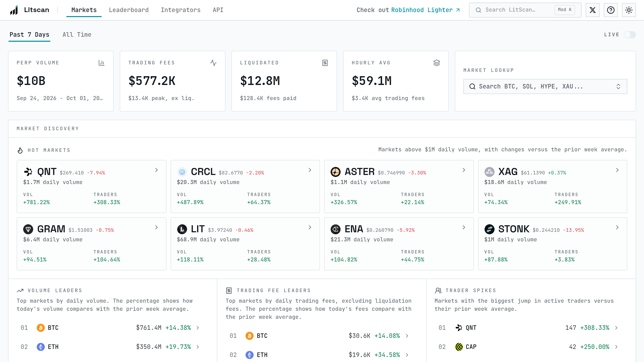644x362 pixels.
Task: Click the Hot Markets flame icon
Action: coord(20,150)
